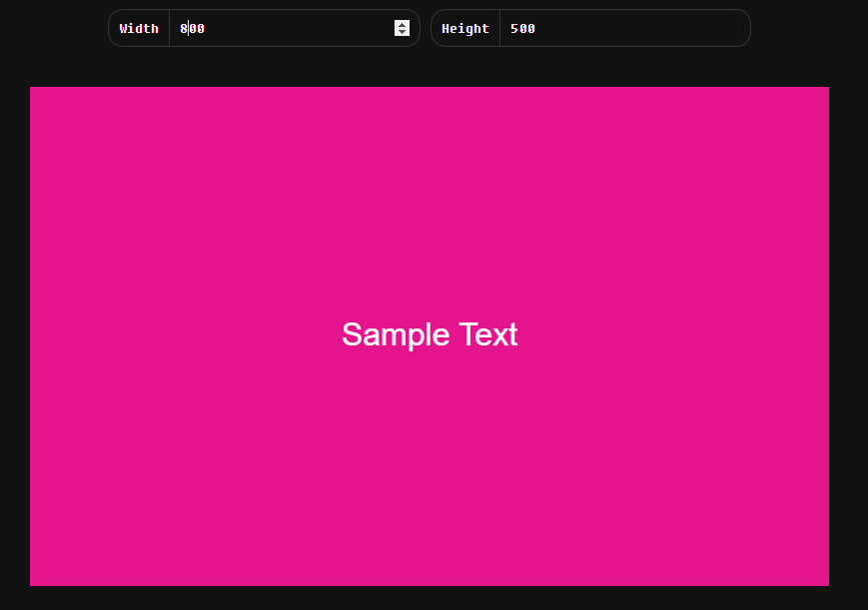This screenshot has height=610, width=868.
Task: Click the Height label
Action: coord(465,28)
